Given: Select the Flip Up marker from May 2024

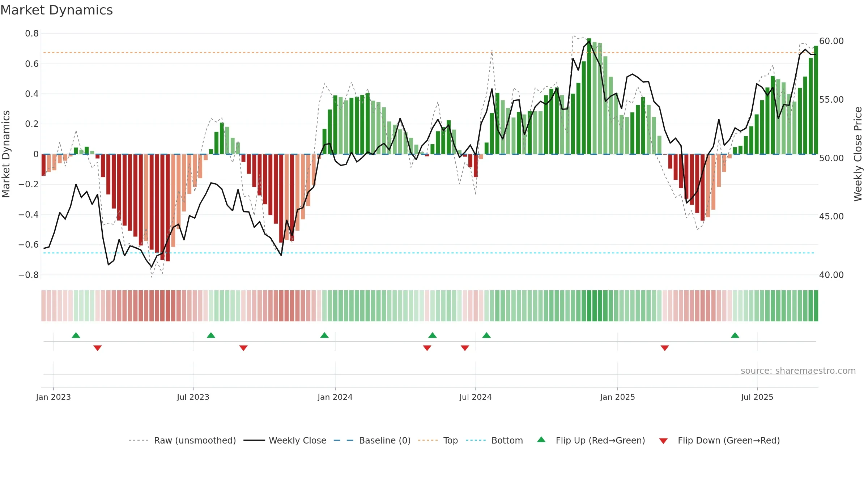Looking at the screenshot, I should pos(433,335).
